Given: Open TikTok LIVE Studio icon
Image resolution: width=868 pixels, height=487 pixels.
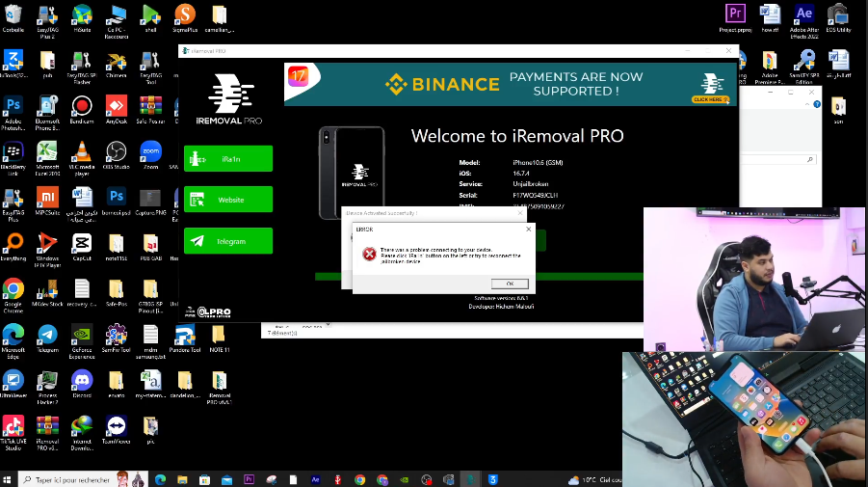Looking at the screenshot, I should pyautogui.click(x=13, y=433).
